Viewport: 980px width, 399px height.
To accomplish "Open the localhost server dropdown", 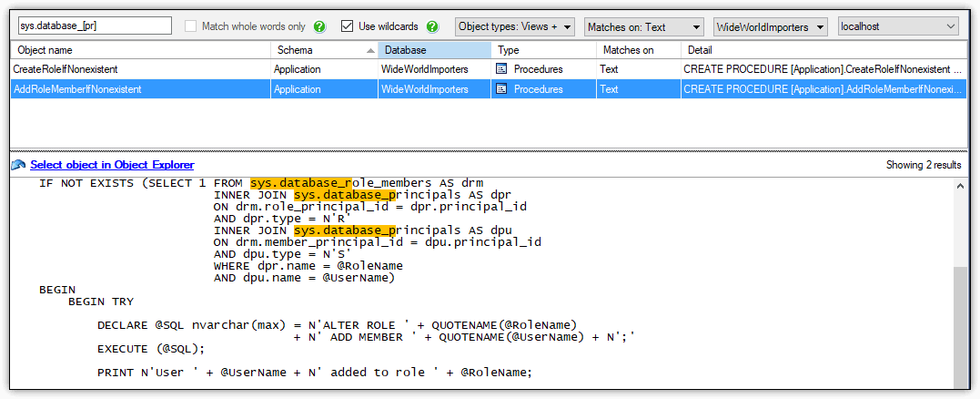I will (x=897, y=27).
